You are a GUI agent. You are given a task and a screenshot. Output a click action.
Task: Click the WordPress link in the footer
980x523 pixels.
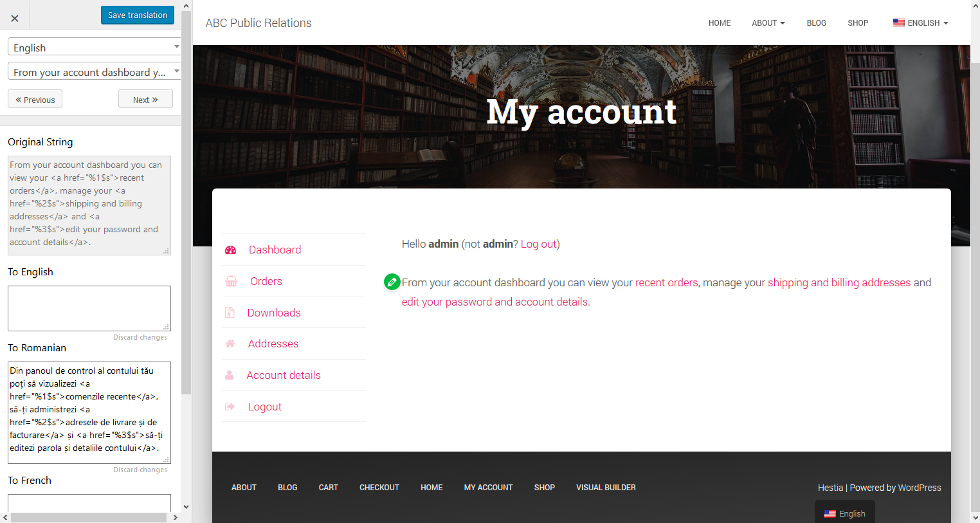[x=919, y=488]
